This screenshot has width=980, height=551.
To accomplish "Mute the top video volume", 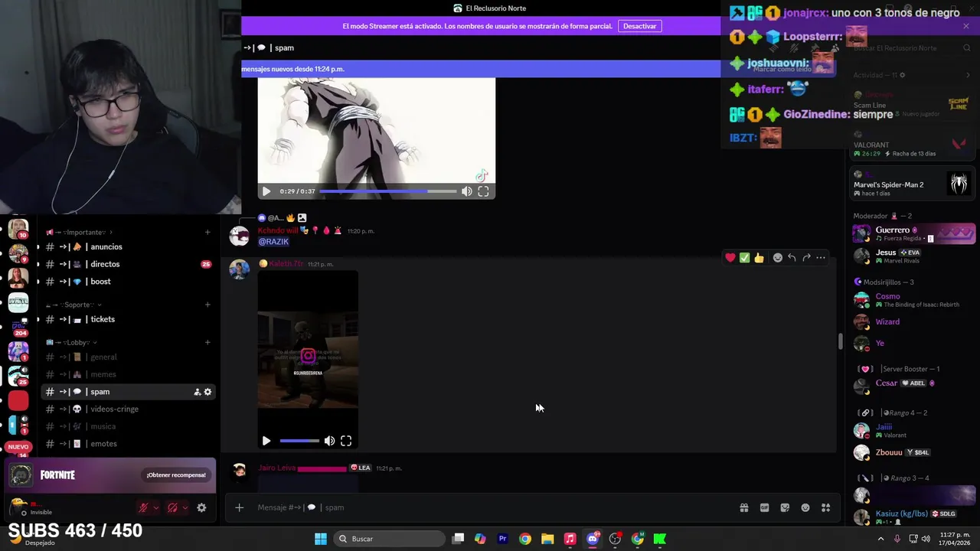I will (x=466, y=191).
